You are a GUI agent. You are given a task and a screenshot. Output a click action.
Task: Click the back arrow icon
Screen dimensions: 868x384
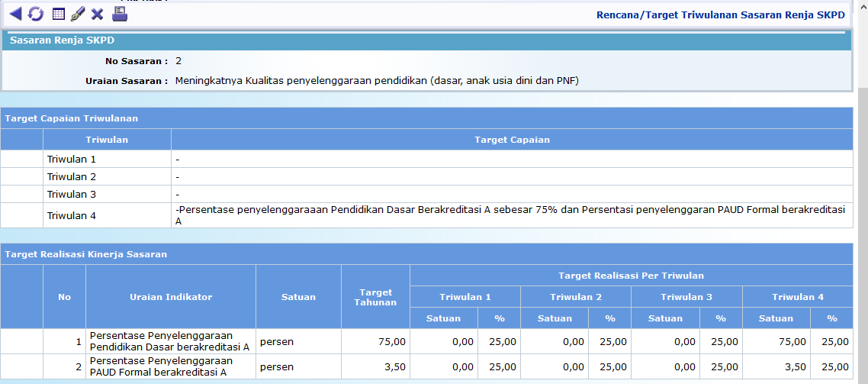tap(16, 14)
